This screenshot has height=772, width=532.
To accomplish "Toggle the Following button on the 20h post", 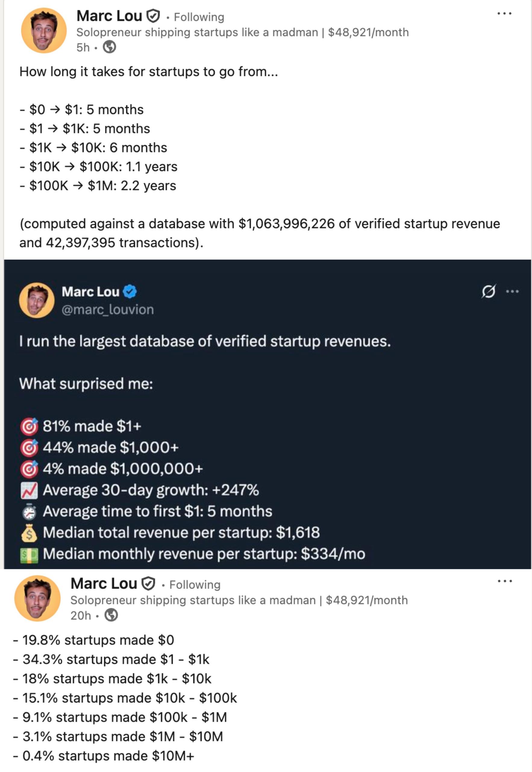I will 195,584.
